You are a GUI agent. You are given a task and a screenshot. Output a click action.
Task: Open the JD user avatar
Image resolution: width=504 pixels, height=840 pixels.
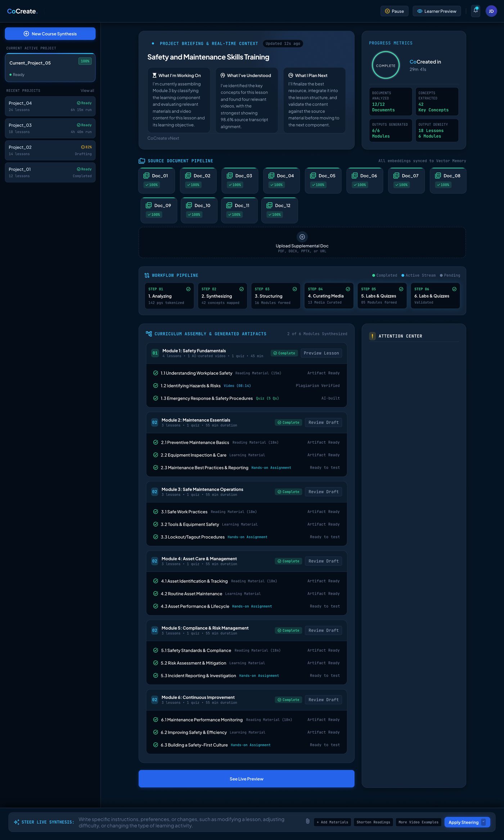[x=491, y=11]
